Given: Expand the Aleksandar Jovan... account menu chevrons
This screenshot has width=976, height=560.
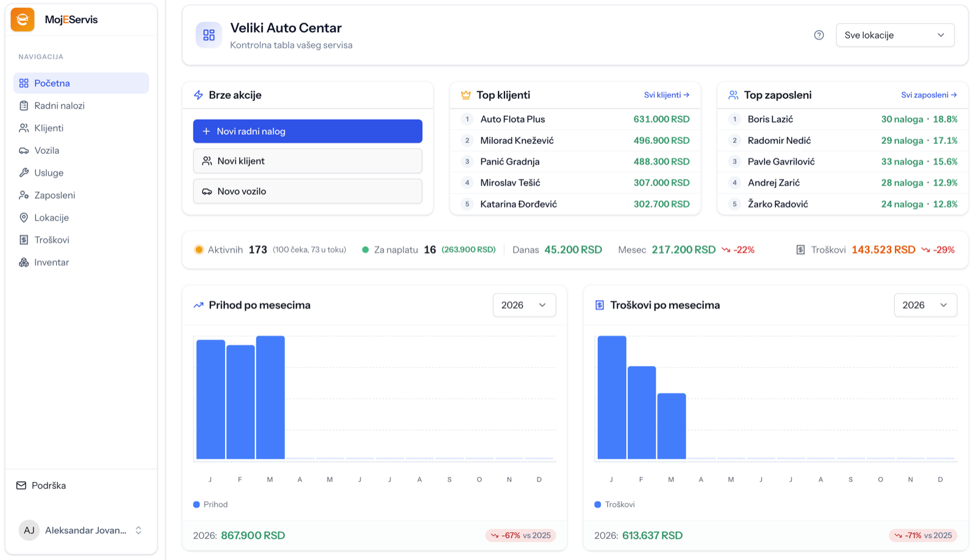Looking at the screenshot, I should 138,530.
